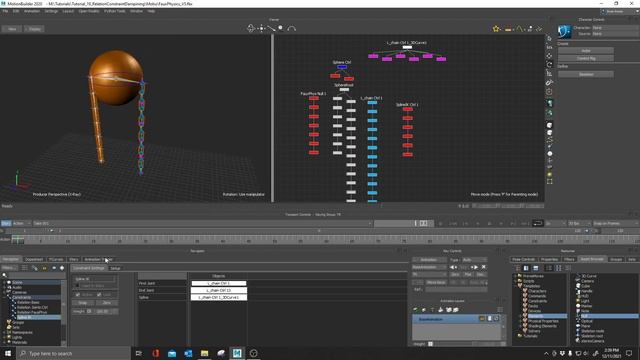Click the yellow star icon in viewer toolbar
Viewport: 640px width, 360px height.
tap(496, 29)
